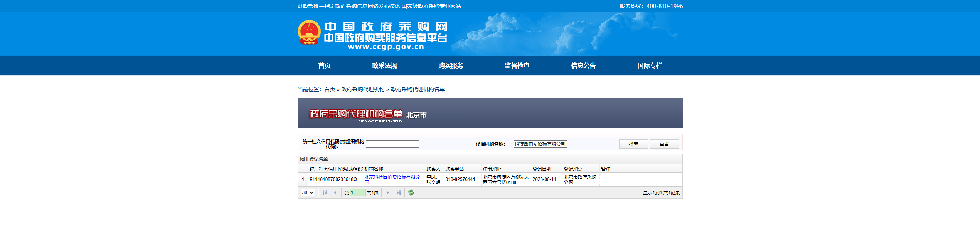This screenshot has width=980, height=236.
Task: Go to the first page of results
Action: [325, 192]
